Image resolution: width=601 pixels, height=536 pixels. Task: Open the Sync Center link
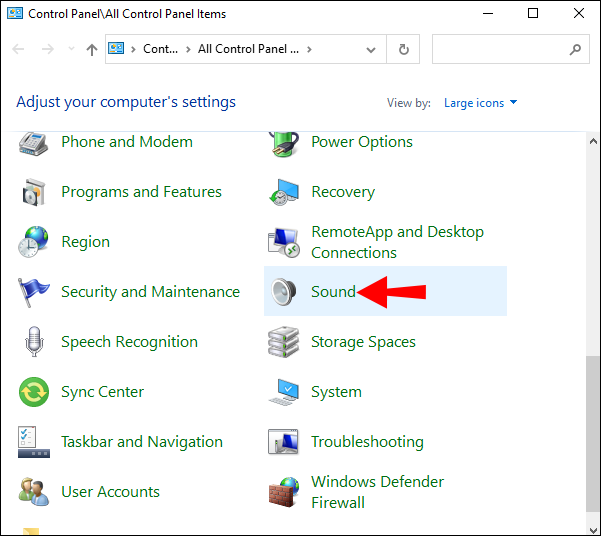pyautogui.click(x=103, y=392)
